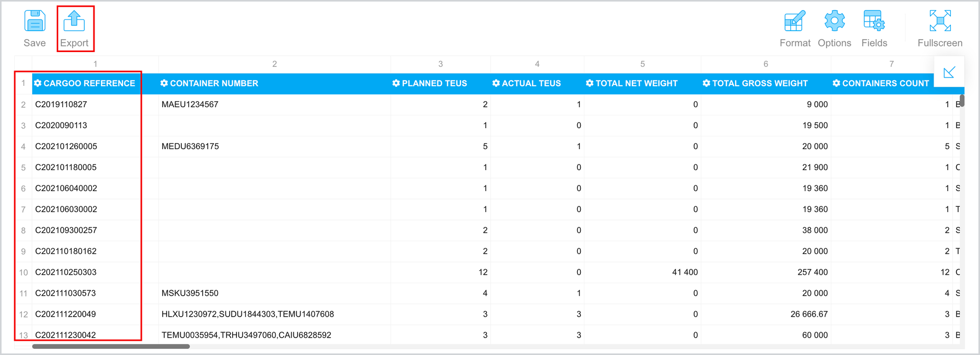Open the gear on the TOTAL GROSS WEIGHT header
980x355 pixels.
pos(706,83)
